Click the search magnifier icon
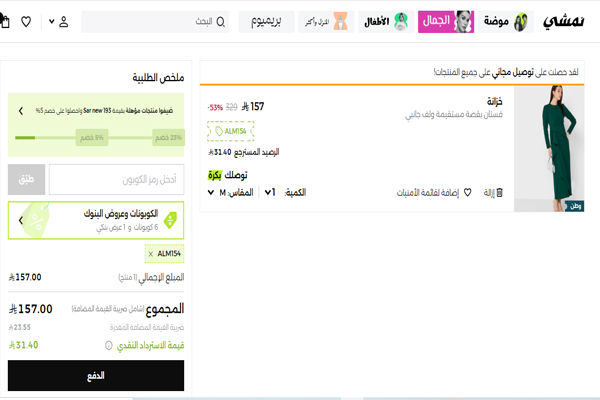 point(221,21)
